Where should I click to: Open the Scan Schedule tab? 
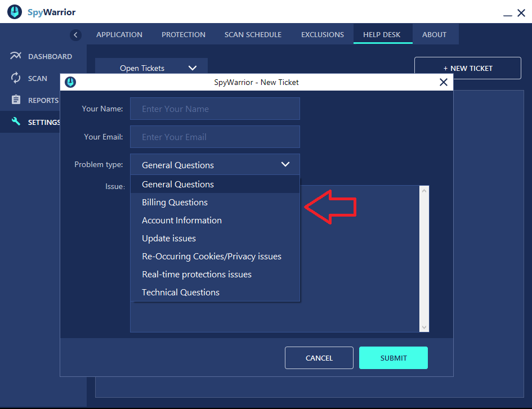(253, 34)
